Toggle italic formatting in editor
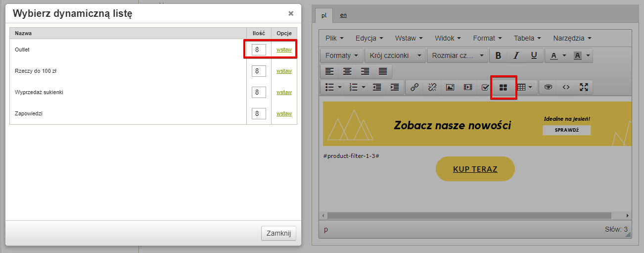The image size is (644, 253). point(516,55)
